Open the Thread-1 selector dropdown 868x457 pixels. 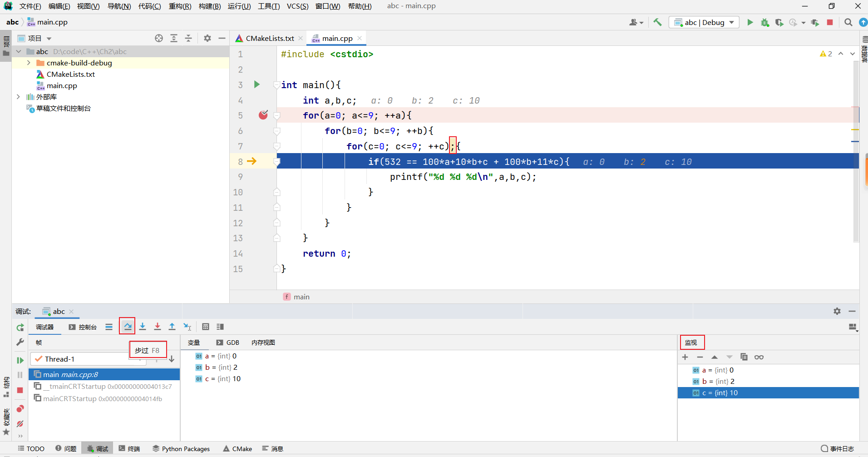tap(88, 359)
